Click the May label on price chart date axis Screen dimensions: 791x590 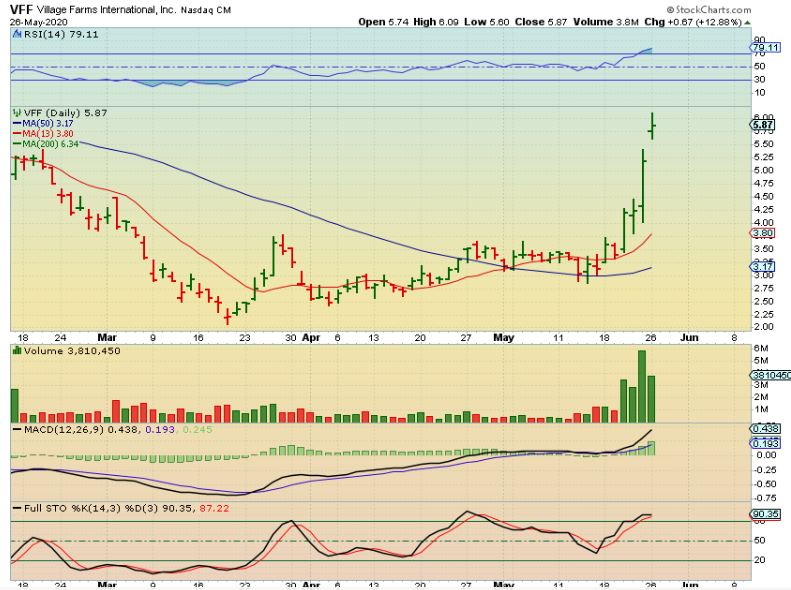tap(503, 337)
